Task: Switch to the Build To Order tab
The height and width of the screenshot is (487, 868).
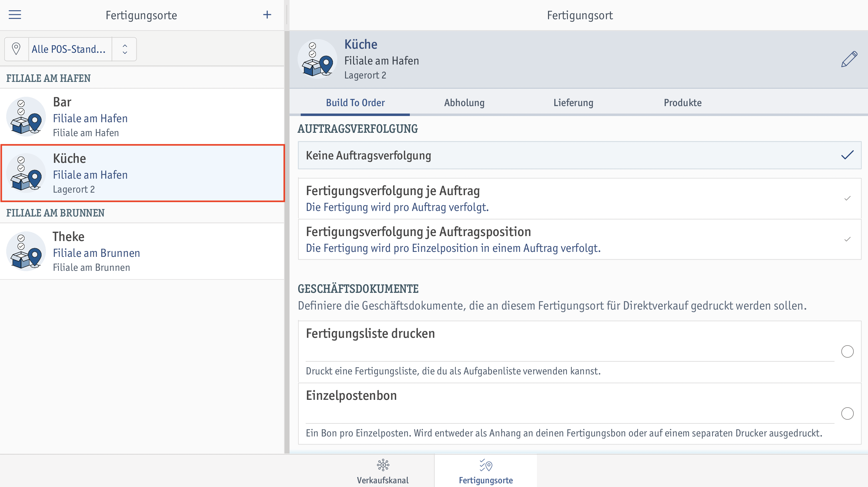Action: point(355,103)
